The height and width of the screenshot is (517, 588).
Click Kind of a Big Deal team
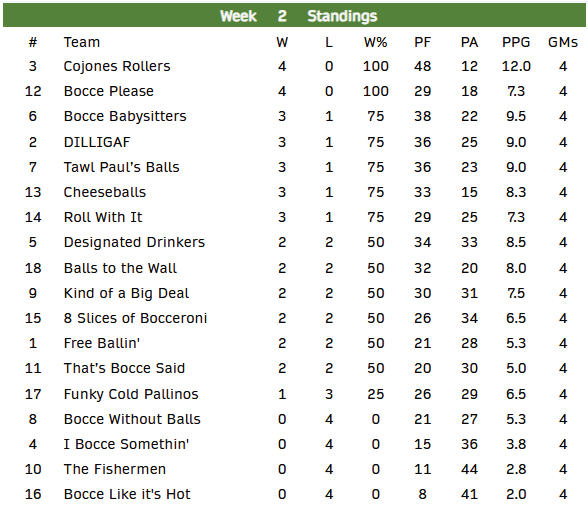pos(126,293)
